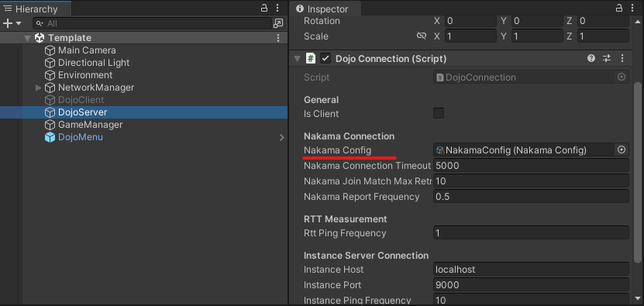Click the Environment cube icon
The width and height of the screenshot is (644, 306).
click(50, 75)
